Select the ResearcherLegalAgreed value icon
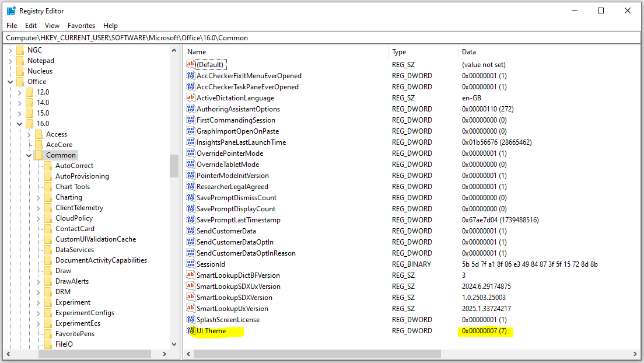Screen dimensions: 644x363 191,186
